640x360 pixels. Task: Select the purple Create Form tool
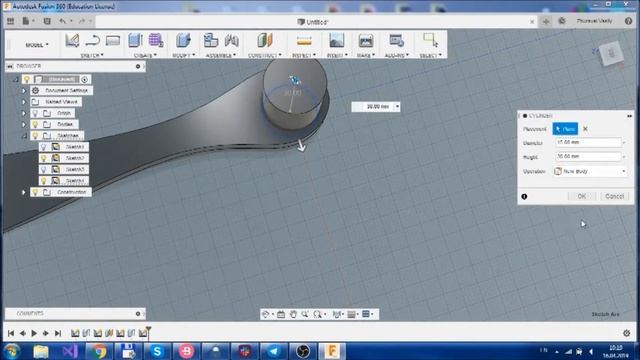(156, 40)
